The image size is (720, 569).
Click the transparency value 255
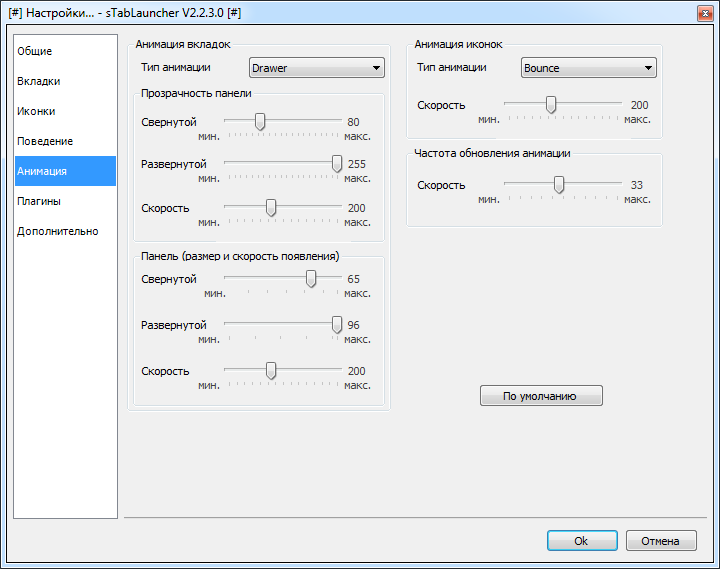(x=357, y=164)
